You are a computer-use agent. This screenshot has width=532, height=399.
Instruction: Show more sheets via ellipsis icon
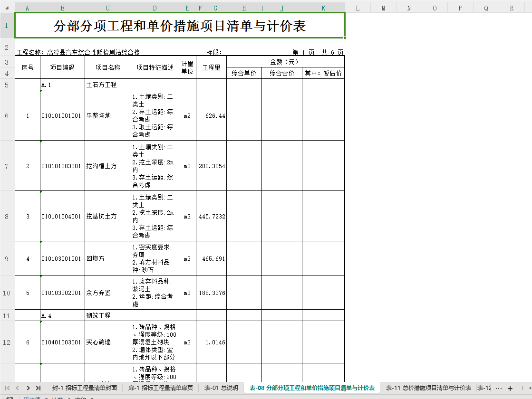click(498, 389)
